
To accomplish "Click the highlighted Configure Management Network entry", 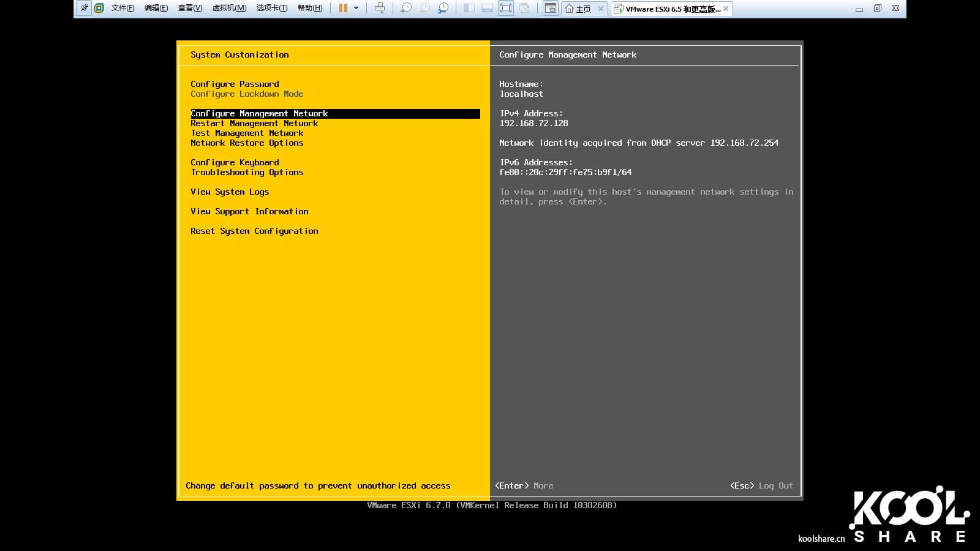I will pos(260,113).
